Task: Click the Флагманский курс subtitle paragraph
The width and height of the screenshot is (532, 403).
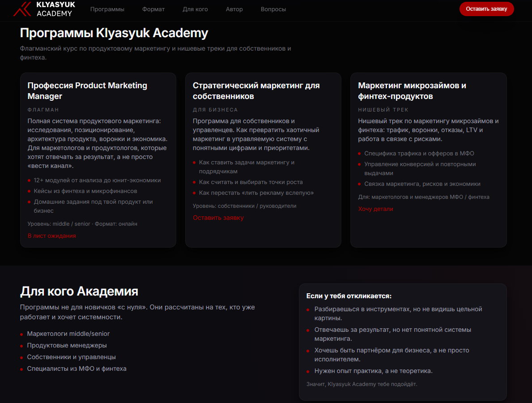Action: [155, 53]
